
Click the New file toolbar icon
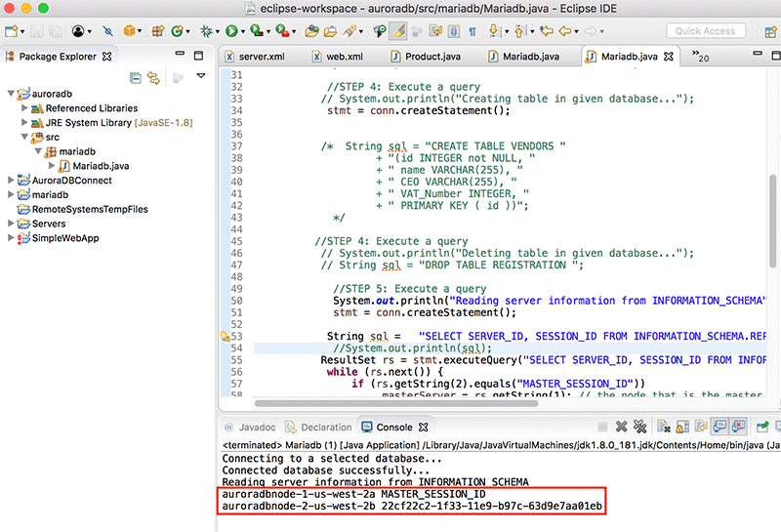coord(12,31)
